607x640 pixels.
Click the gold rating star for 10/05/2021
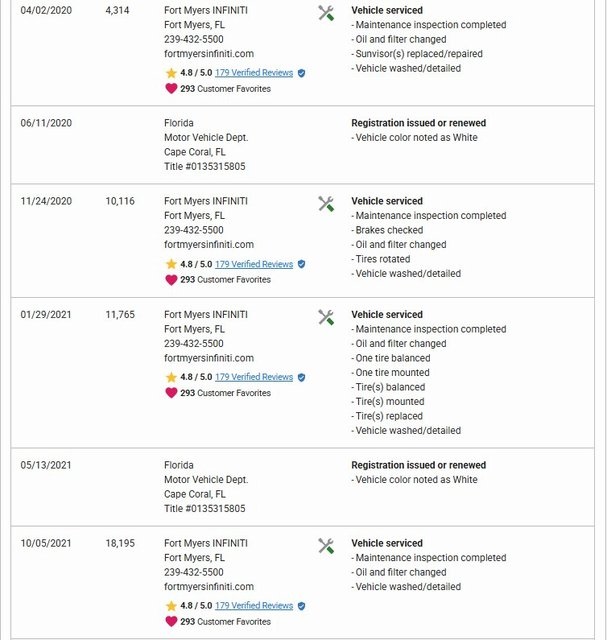171,606
